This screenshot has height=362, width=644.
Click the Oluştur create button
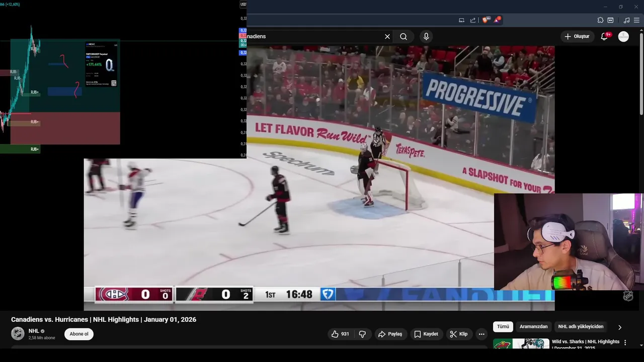tap(577, 37)
